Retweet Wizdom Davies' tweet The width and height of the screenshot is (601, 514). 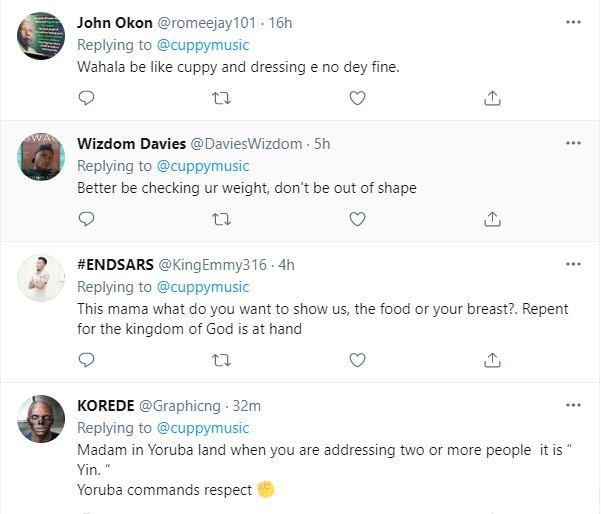click(222, 218)
